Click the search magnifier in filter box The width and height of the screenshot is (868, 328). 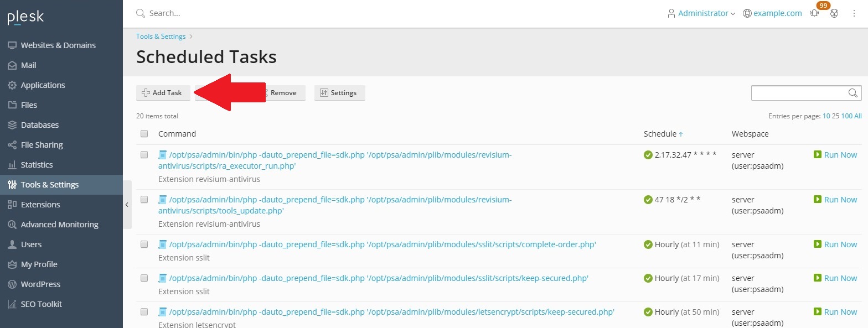pyautogui.click(x=854, y=93)
